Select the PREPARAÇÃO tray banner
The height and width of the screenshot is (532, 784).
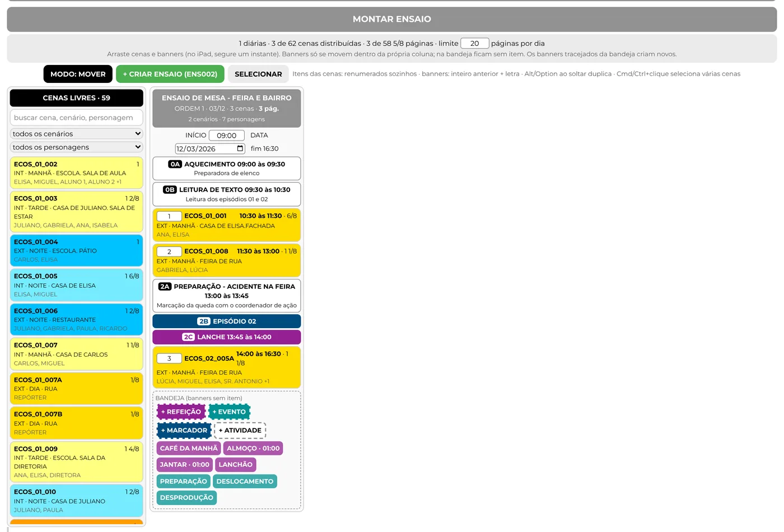[184, 481]
